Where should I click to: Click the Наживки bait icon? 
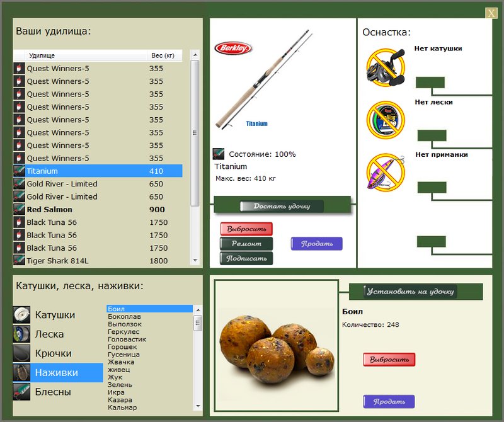pyautogui.click(x=21, y=372)
